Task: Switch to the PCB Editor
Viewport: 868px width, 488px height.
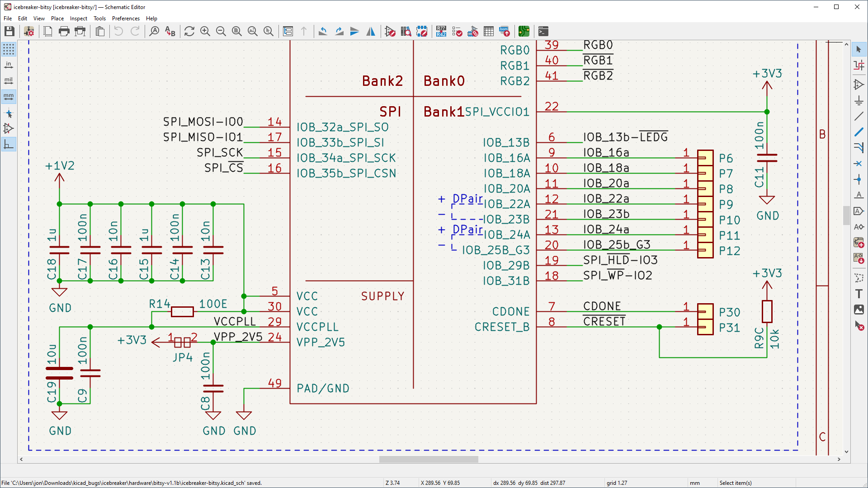Action: 524,31
